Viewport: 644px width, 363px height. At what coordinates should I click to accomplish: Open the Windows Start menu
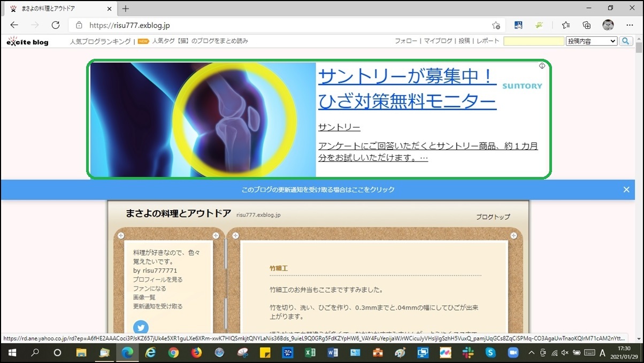click(11, 353)
